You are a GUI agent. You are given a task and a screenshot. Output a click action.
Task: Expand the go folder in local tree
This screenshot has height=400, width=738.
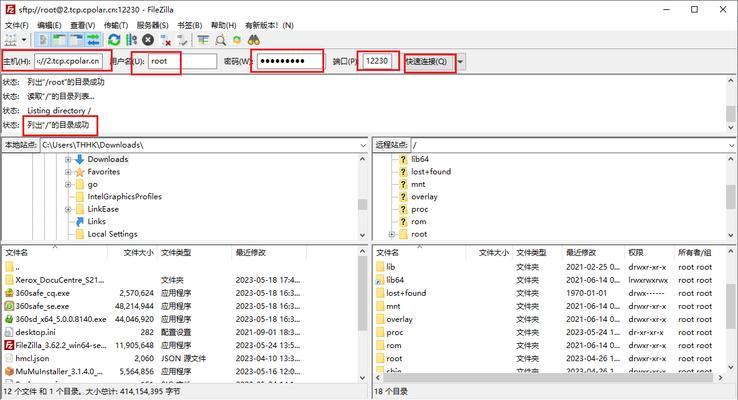coord(68,184)
